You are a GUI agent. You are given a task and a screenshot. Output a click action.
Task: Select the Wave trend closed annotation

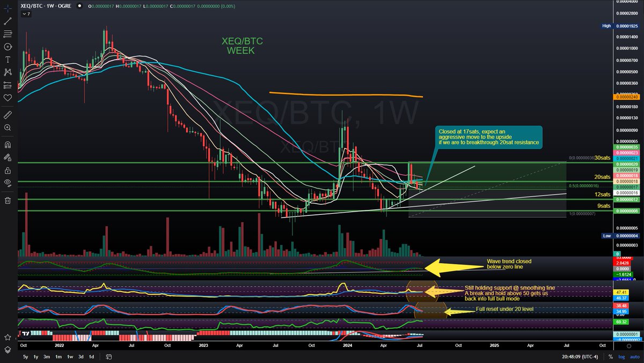point(509,264)
